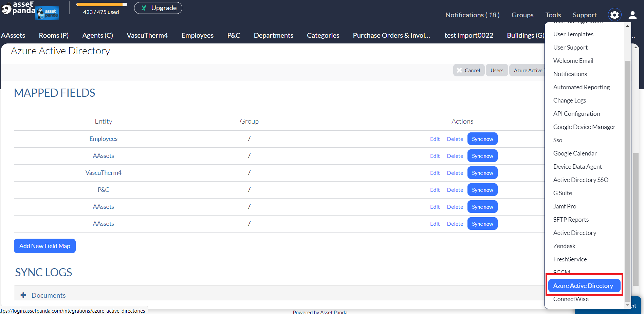Viewport: 644px width, 314px height.
Task: Select Google Calendar menu item
Action: (575, 153)
